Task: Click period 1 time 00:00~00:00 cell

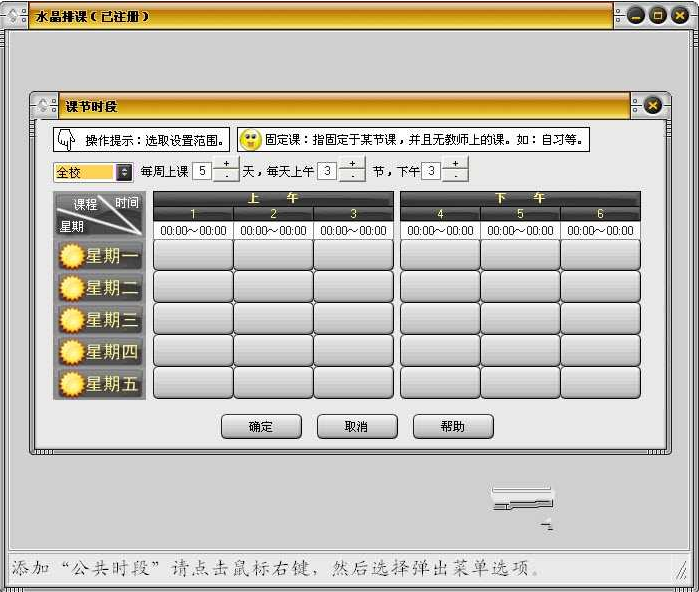Action: [x=193, y=230]
